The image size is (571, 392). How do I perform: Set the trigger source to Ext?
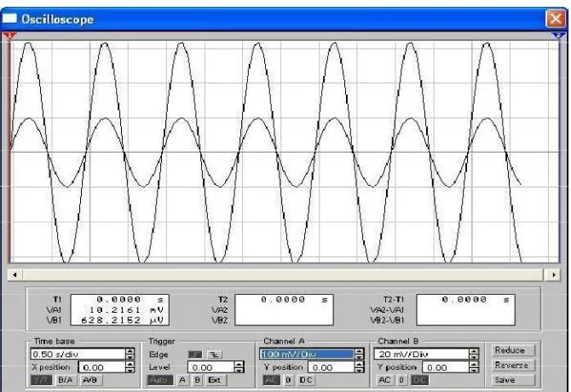click(x=215, y=380)
